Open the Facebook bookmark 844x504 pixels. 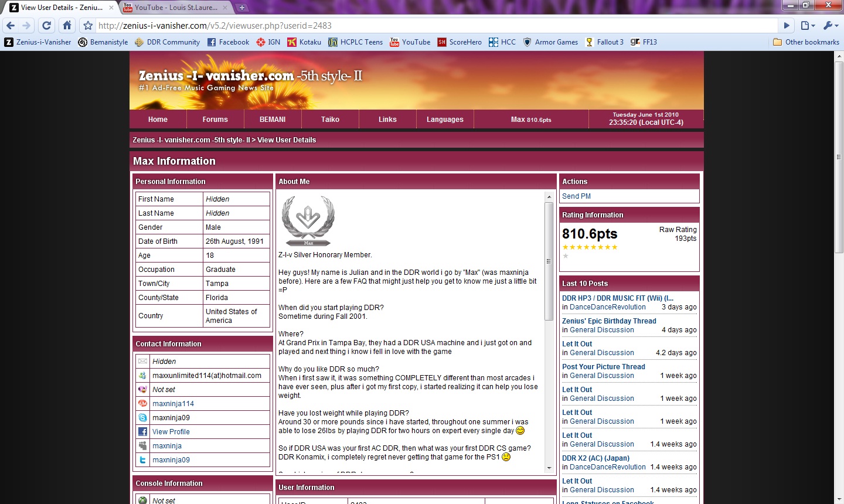pos(228,42)
